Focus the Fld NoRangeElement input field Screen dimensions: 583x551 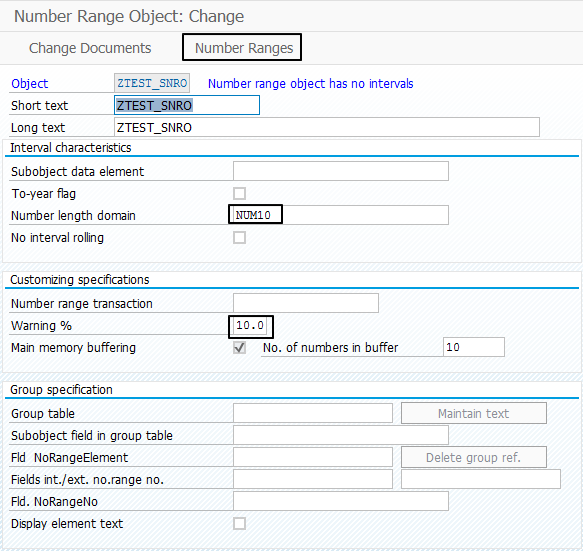[x=313, y=457]
